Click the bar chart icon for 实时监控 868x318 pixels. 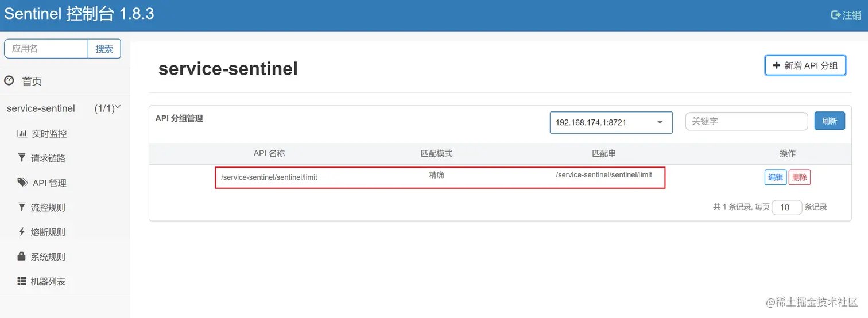tap(22, 133)
